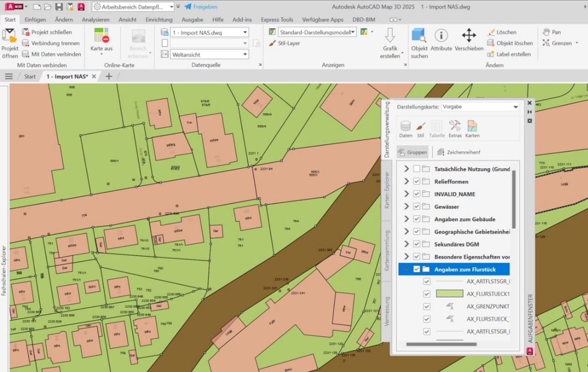Toggle the AX_GRENZPUNKT layer checkbox
The height and width of the screenshot is (372, 588).
[x=427, y=306]
